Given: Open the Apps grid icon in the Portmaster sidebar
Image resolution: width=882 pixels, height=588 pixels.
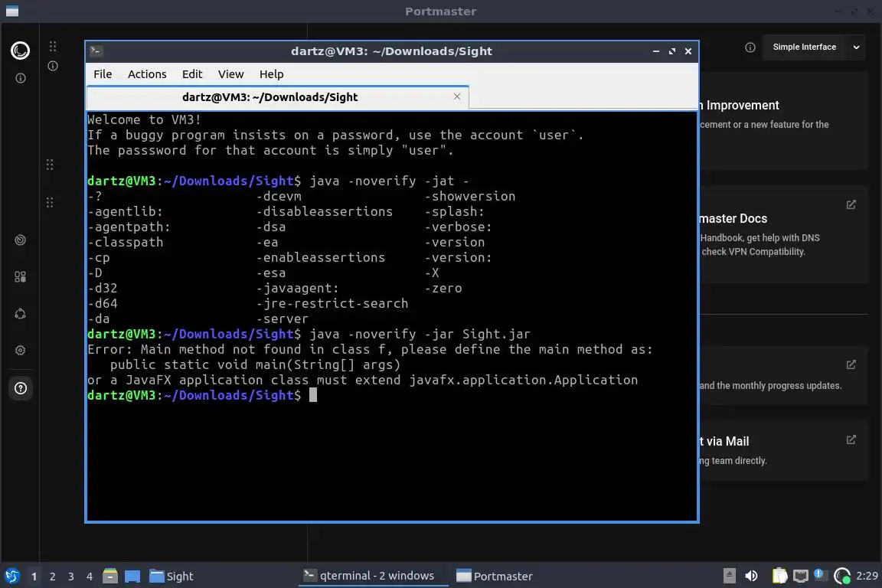Looking at the screenshot, I should [x=20, y=277].
